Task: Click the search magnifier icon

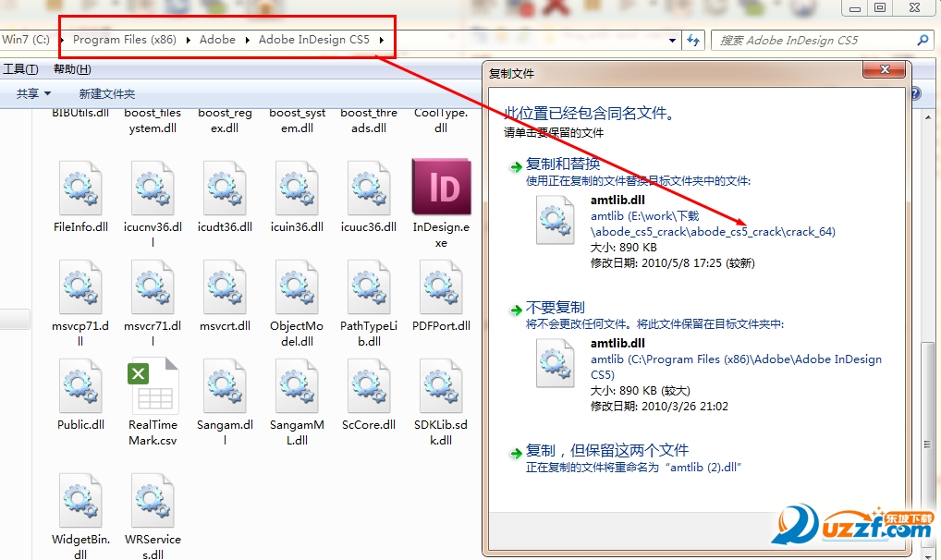Action: [923, 40]
